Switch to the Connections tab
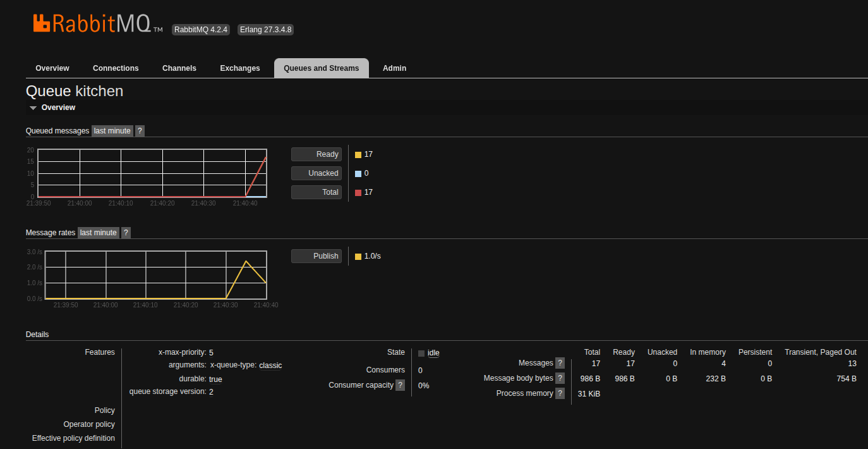This screenshot has width=868, height=449. point(116,68)
